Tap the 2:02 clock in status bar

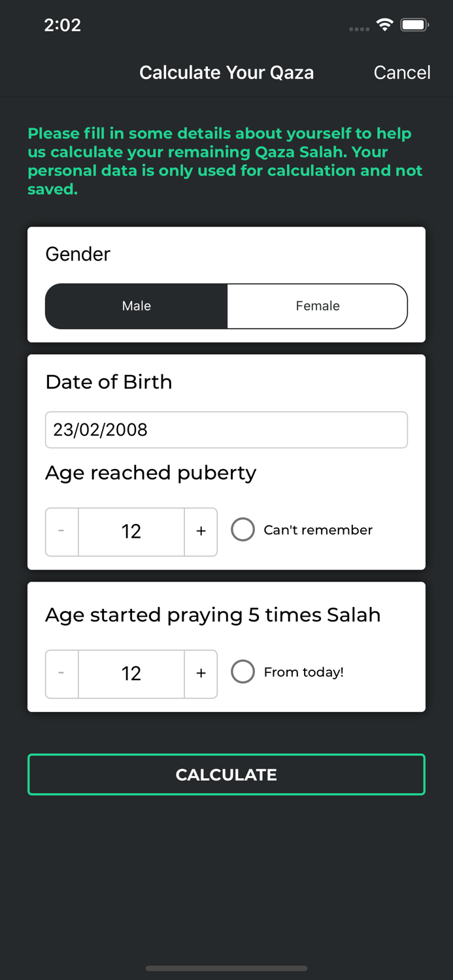(62, 25)
